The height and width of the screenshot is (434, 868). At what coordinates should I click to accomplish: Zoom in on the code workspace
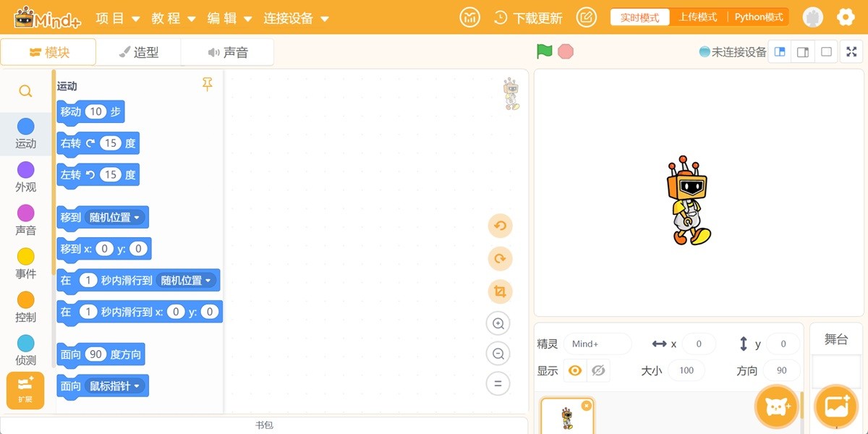tap(498, 323)
